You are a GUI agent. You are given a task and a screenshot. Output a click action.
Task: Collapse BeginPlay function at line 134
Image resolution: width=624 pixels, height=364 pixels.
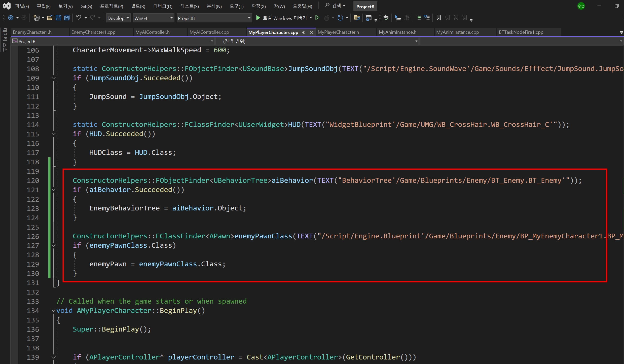[x=53, y=311]
